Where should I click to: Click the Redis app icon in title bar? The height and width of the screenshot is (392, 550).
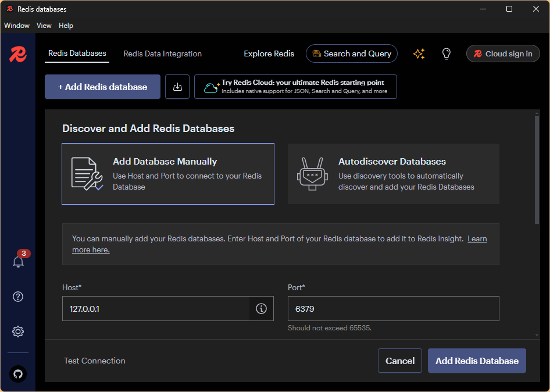pos(10,9)
